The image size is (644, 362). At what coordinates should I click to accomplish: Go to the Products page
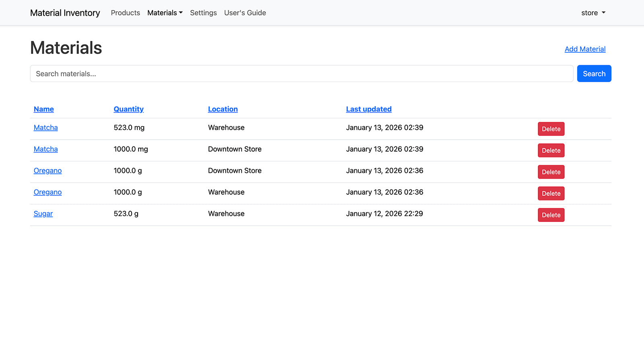tap(125, 13)
